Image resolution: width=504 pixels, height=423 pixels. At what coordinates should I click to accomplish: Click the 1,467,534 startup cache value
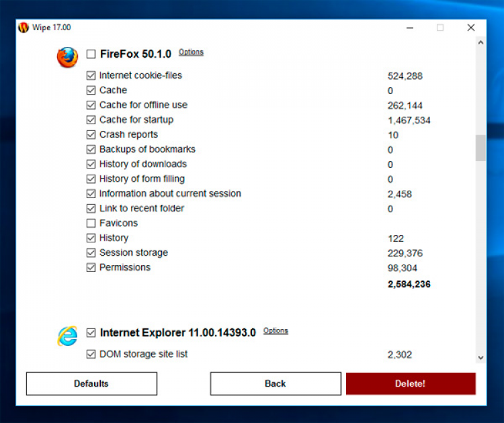(x=409, y=120)
